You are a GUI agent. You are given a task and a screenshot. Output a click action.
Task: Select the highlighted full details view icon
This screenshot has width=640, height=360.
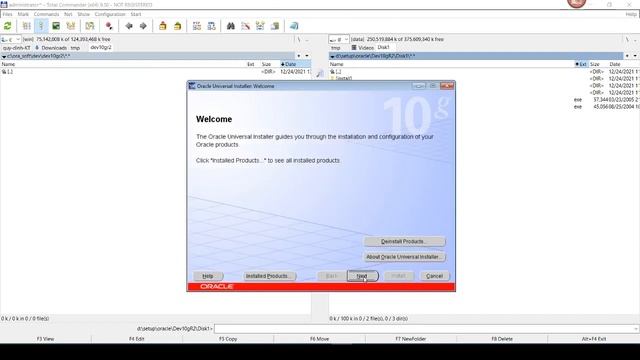click(41, 26)
